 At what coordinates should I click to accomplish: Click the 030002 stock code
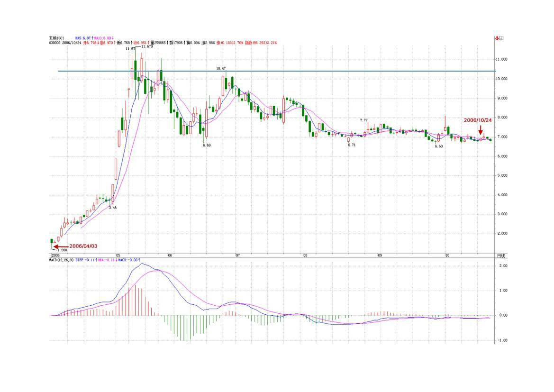pyautogui.click(x=54, y=43)
